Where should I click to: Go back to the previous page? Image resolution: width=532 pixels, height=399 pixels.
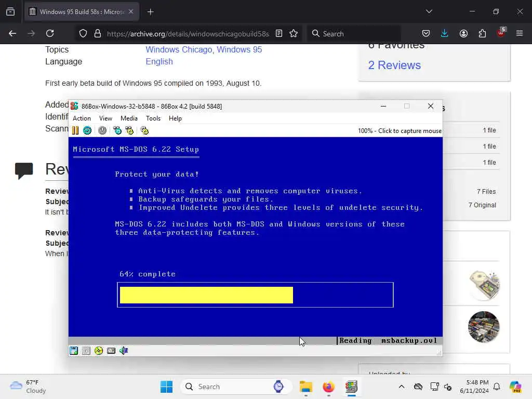[12, 34]
